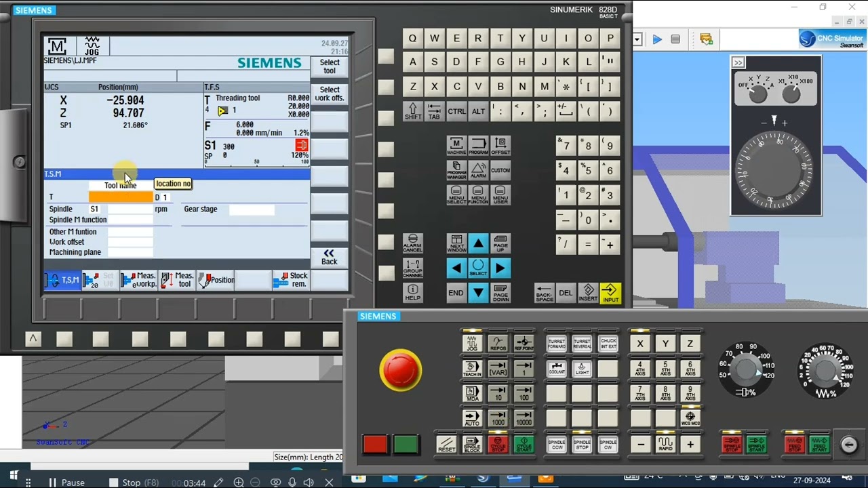Adjust the spindle override dial
868x488 pixels.
point(746,370)
